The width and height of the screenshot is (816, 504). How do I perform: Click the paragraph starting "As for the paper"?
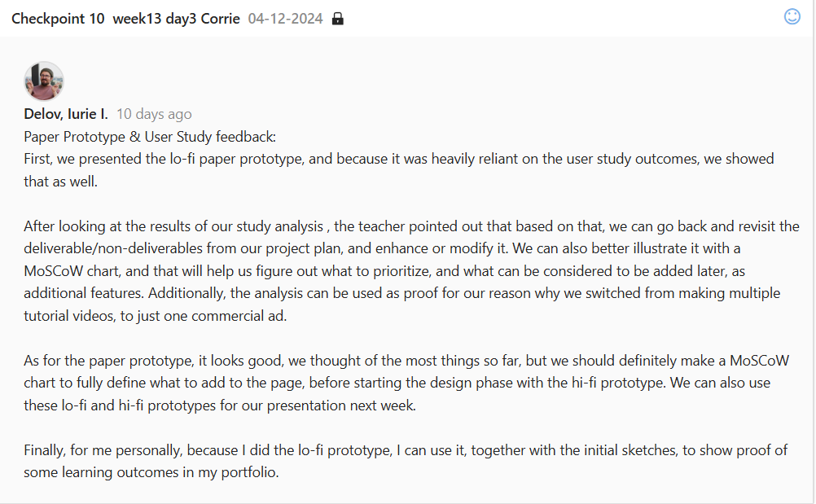pyautogui.click(x=406, y=383)
